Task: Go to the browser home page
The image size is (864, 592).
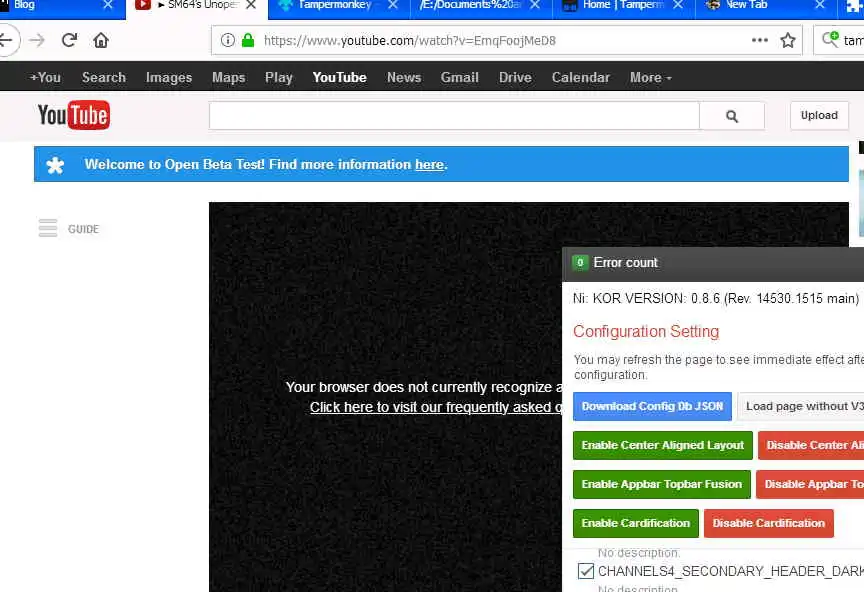Action: pos(101,40)
